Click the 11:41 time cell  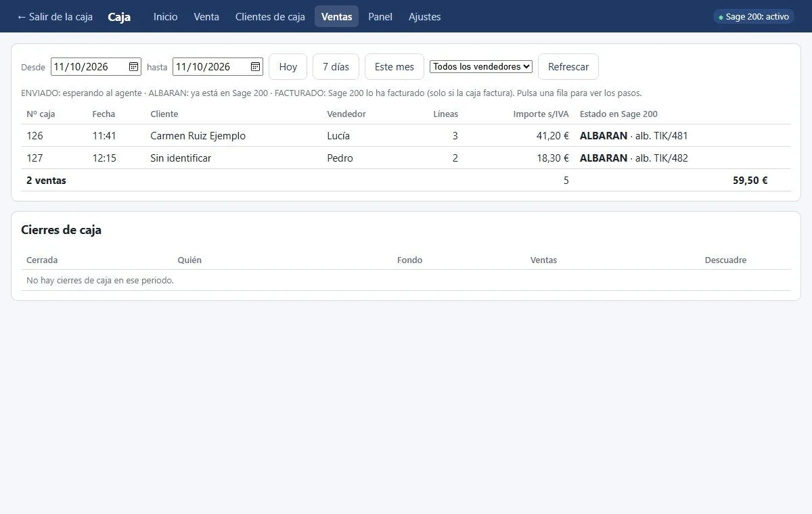tap(104, 135)
